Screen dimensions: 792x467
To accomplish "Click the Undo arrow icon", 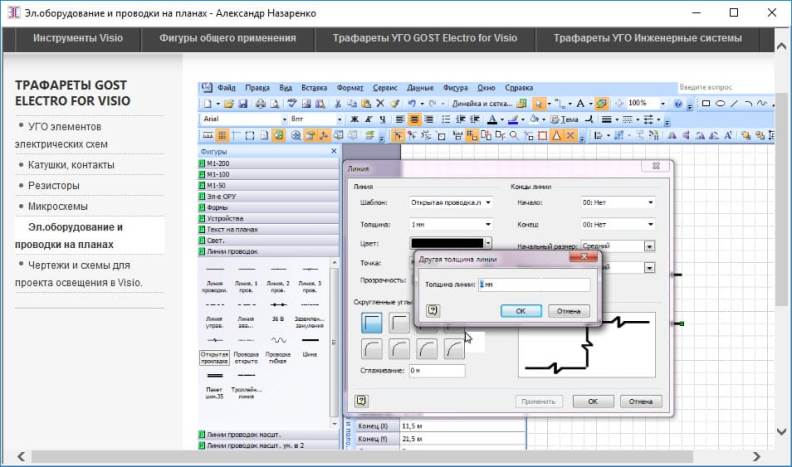I will (x=412, y=103).
